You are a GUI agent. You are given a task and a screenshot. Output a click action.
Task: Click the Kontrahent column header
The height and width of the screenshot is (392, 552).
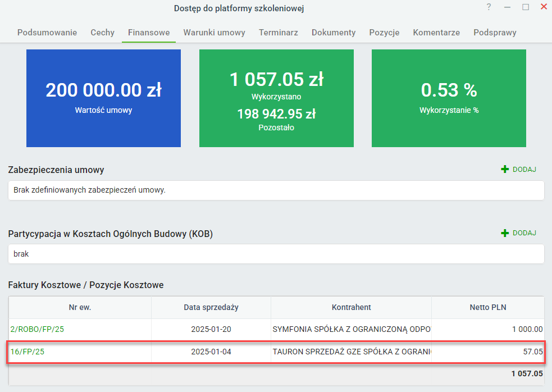tap(352, 307)
